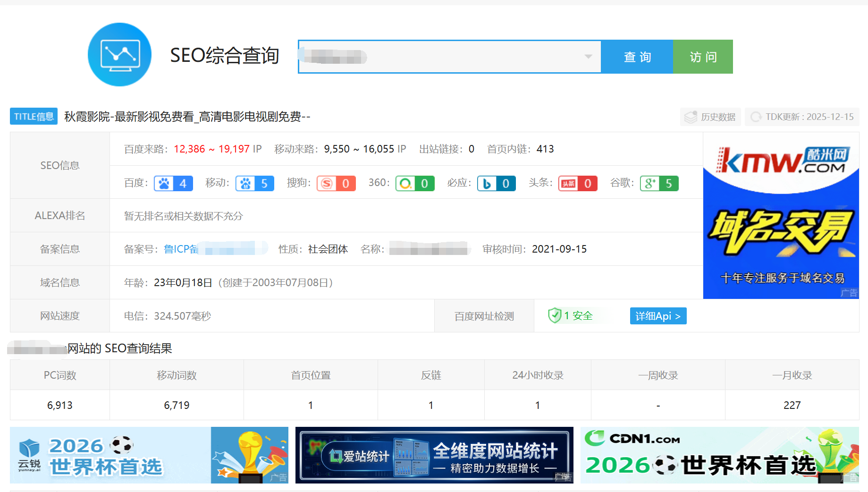
Task: Click Bing weight value 0
Action: coord(506,183)
